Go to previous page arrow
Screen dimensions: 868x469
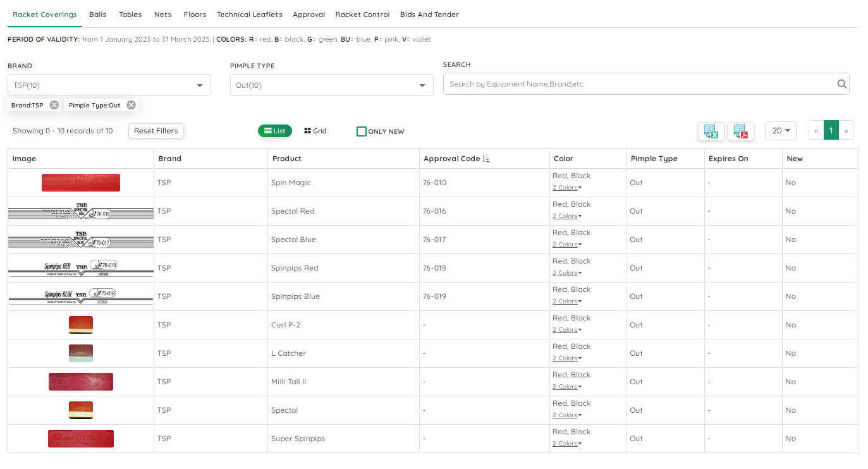pos(816,131)
